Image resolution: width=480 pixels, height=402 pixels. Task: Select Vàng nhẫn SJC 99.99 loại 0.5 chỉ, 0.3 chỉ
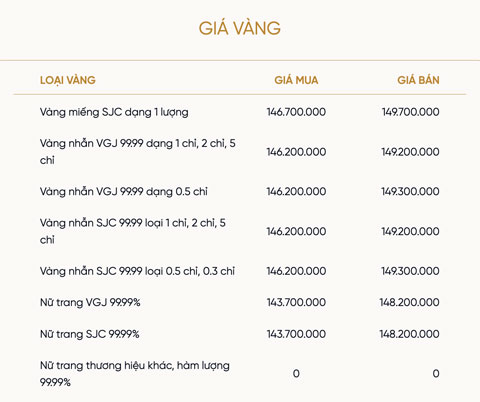(137, 271)
